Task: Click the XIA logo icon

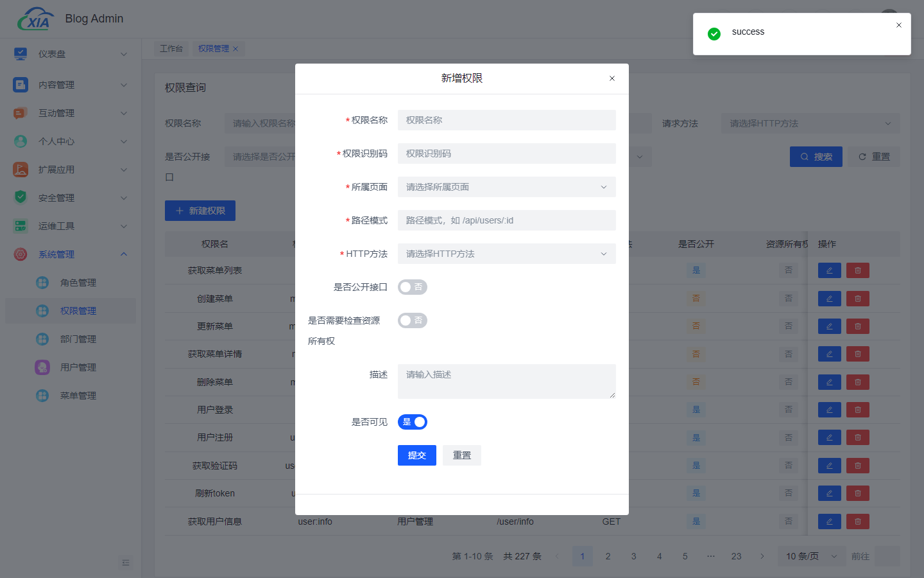Action: tap(35, 19)
